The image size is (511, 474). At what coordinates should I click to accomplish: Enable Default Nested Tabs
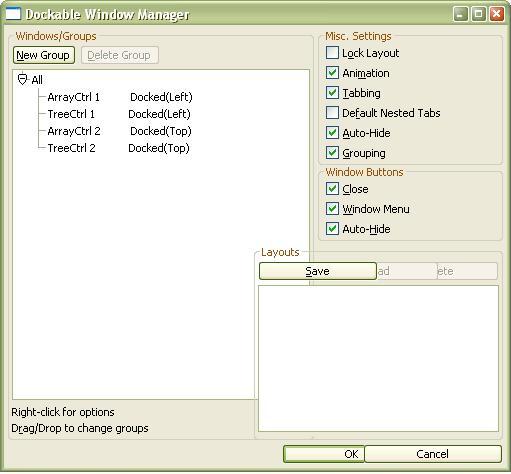332,113
